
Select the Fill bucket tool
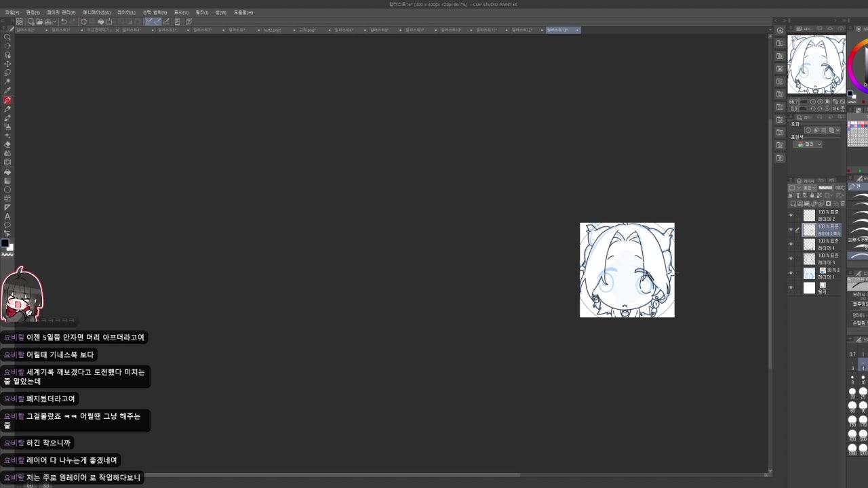tap(7, 171)
